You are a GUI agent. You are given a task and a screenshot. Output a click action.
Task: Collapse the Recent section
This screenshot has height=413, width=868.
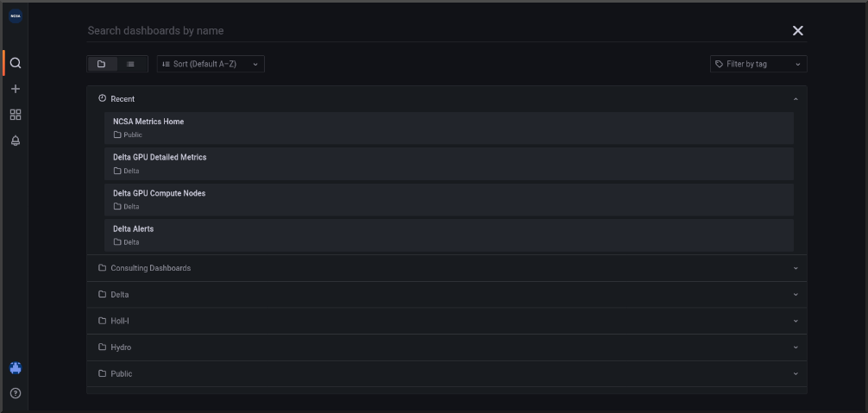pos(795,99)
